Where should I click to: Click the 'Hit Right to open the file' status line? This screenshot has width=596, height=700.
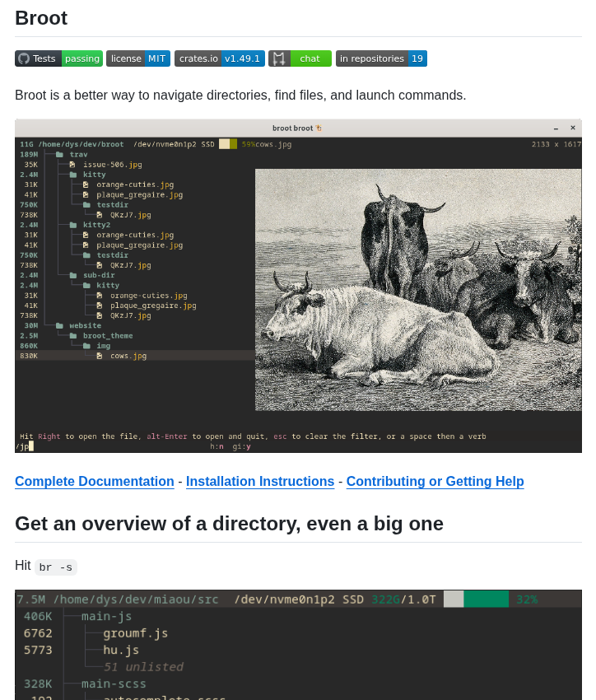pyautogui.click(x=253, y=436)
